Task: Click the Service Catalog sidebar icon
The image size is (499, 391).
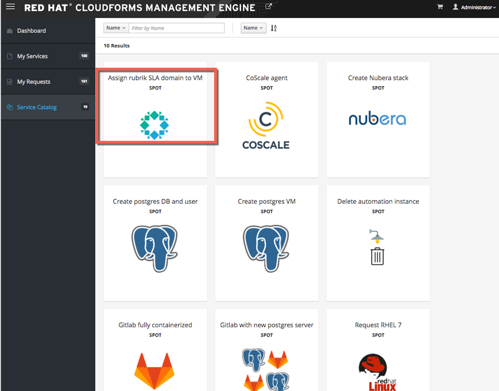Action: 10,107
